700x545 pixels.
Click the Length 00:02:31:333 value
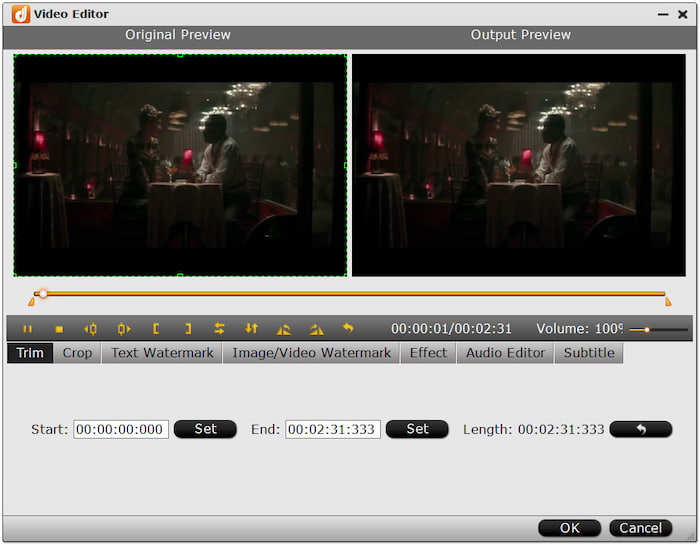(561, 429)
